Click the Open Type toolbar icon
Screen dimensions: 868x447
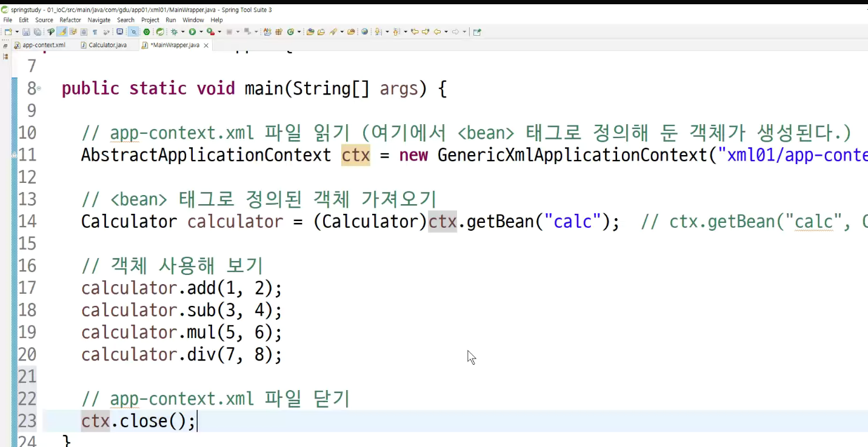click(310, 32)
